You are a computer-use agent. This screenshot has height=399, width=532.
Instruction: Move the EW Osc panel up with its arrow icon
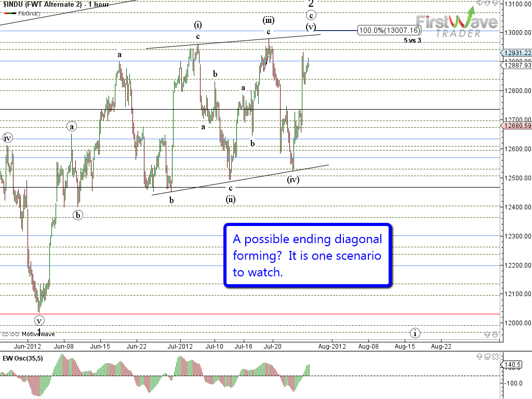(x=481, y=356)
